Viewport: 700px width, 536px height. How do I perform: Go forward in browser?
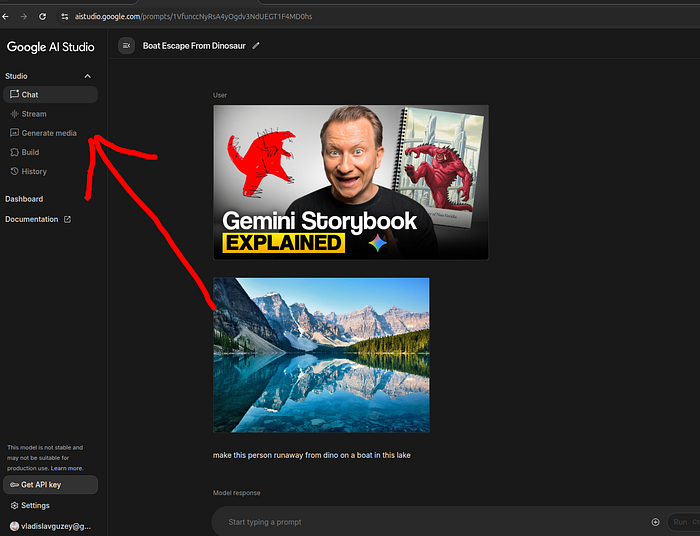[24, 17]
